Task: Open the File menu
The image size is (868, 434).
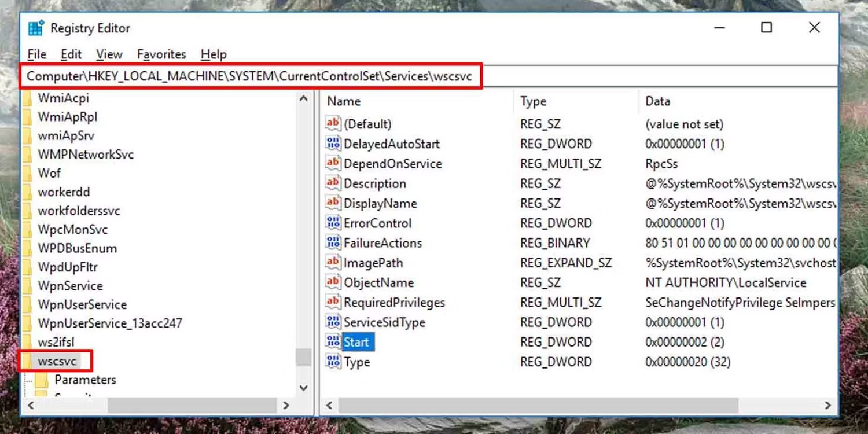Action: 37,54
